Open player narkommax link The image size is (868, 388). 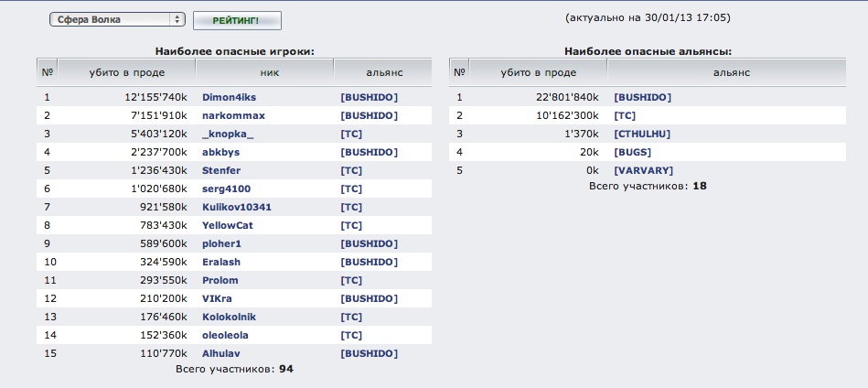pos(233,115)
